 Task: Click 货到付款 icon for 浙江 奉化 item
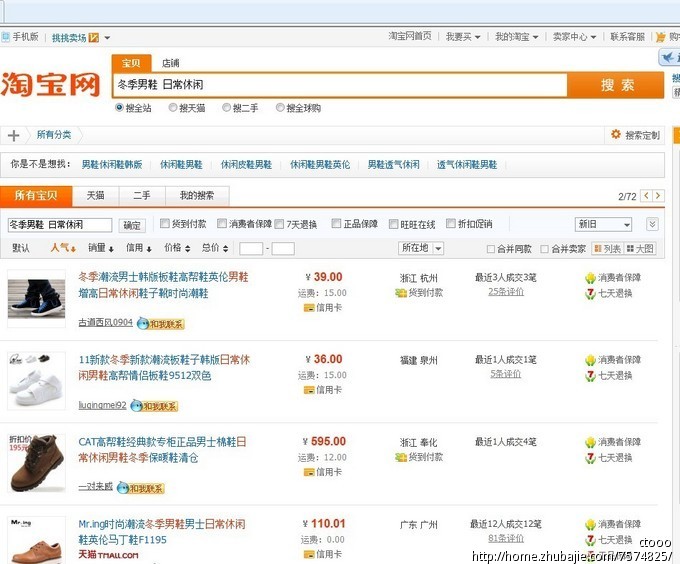(401, 457)
